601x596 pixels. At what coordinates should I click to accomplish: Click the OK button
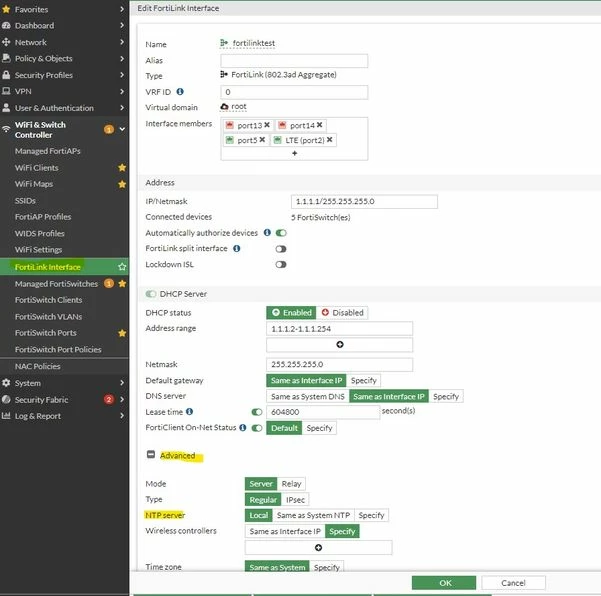pyautogui.click(x=444, y=583)
